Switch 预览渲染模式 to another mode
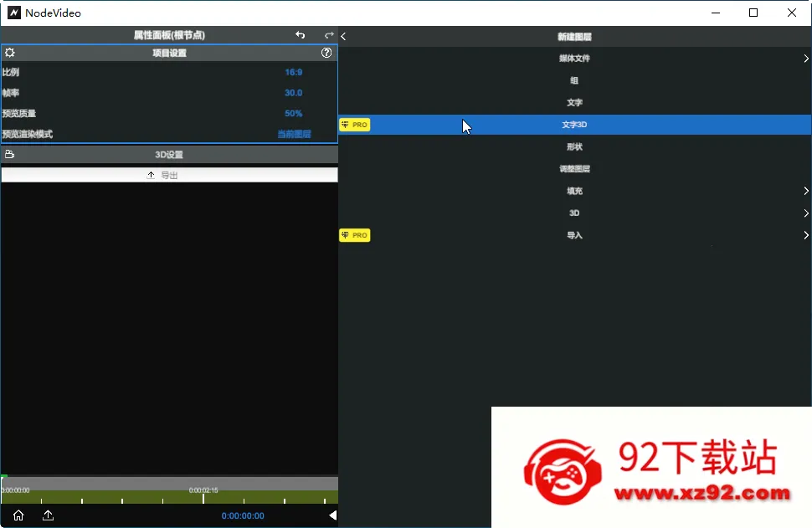Image resolution: width=812 pixels, height=528 pixels. [292, 134]
